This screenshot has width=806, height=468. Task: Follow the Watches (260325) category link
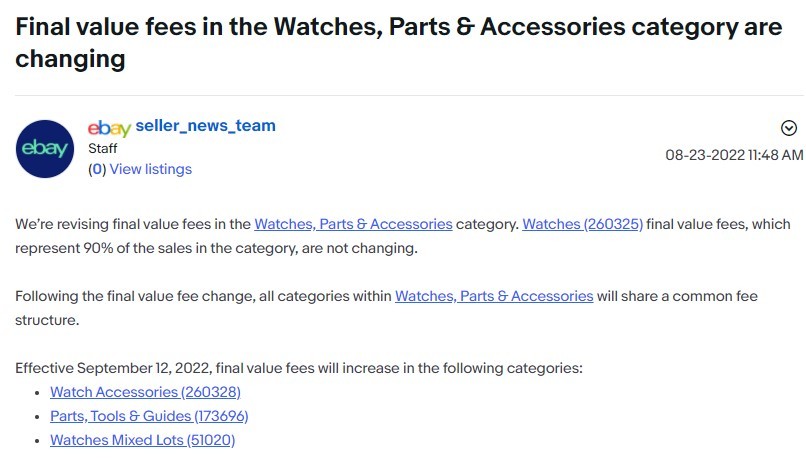click(582, 224)
